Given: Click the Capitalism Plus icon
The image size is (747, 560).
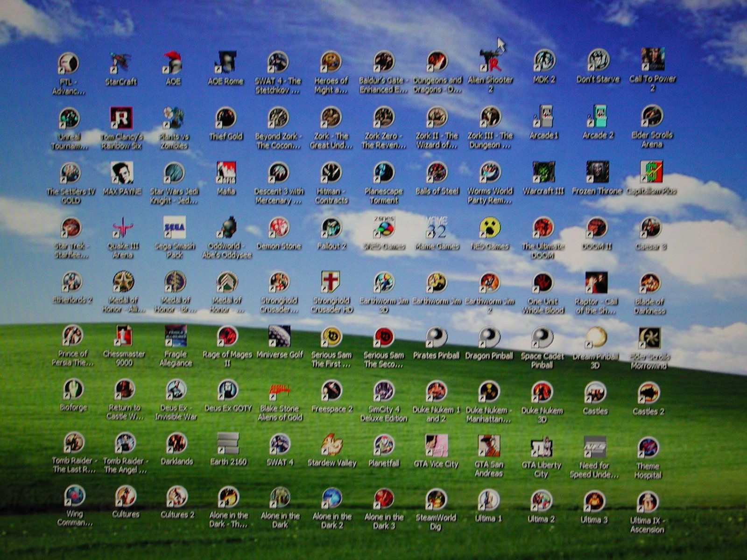Looking at the screenshot, I should click(651, 172).
